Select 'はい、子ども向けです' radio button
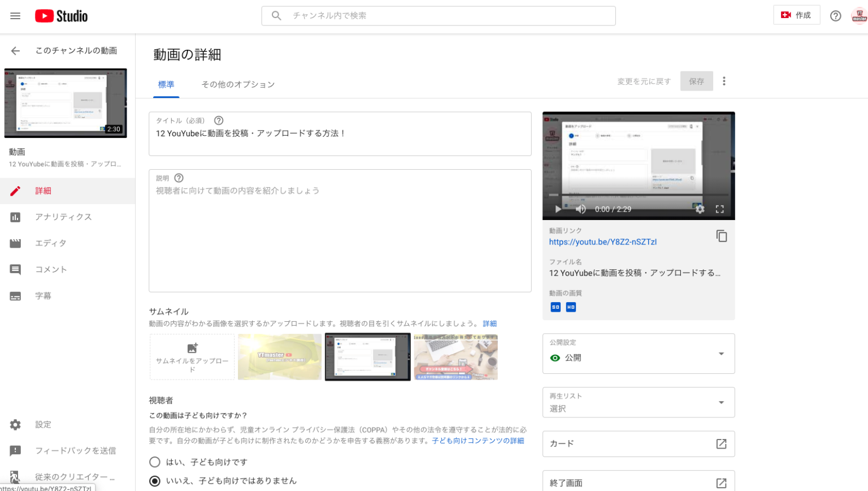This screenshot has height=491, width=868. [x=155, y=462]
